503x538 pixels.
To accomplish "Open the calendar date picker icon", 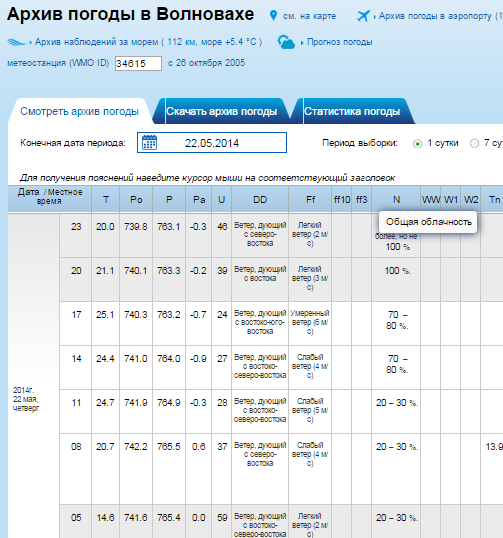I will (150, 142).
